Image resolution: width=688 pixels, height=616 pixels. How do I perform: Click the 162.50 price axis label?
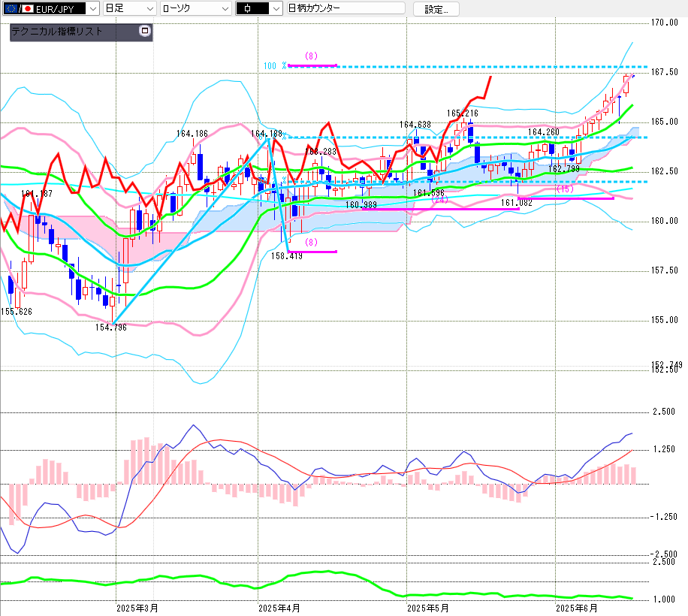(664, 171)
